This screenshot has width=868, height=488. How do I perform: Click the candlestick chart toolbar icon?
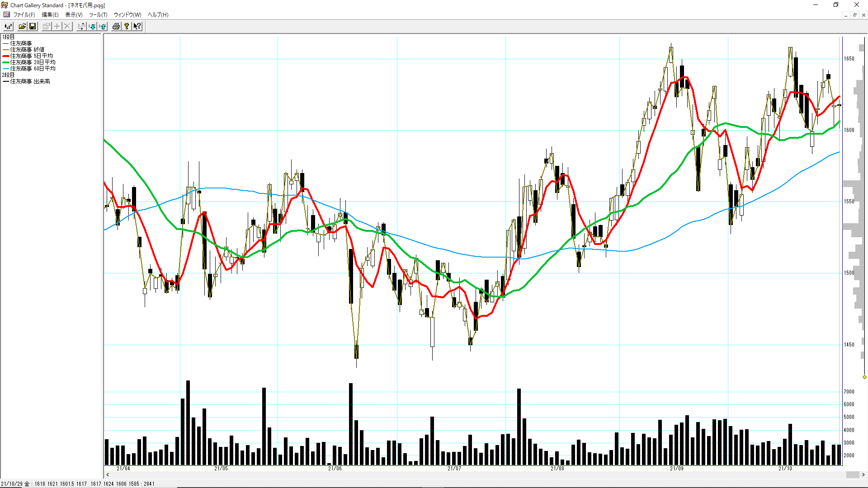tap(8, 26)
